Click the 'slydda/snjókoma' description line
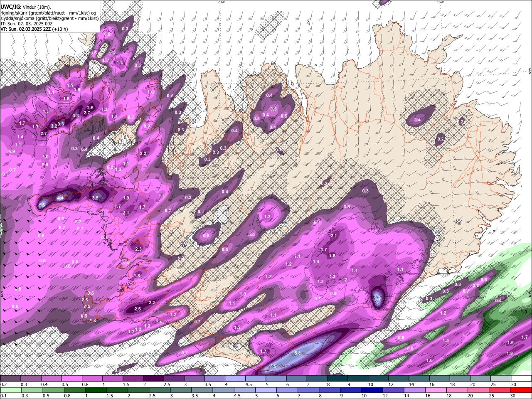The height and width of the screenshot is (399, 532). 49,18
